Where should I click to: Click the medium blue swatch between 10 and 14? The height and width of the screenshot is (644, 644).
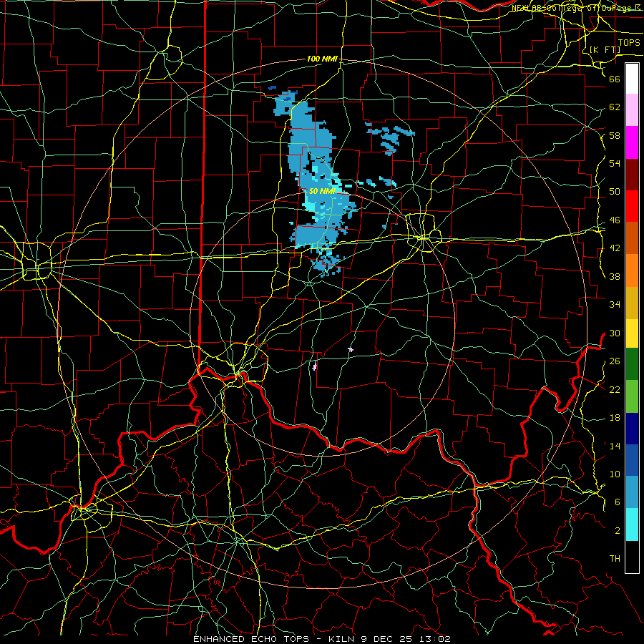coord(632,460)
